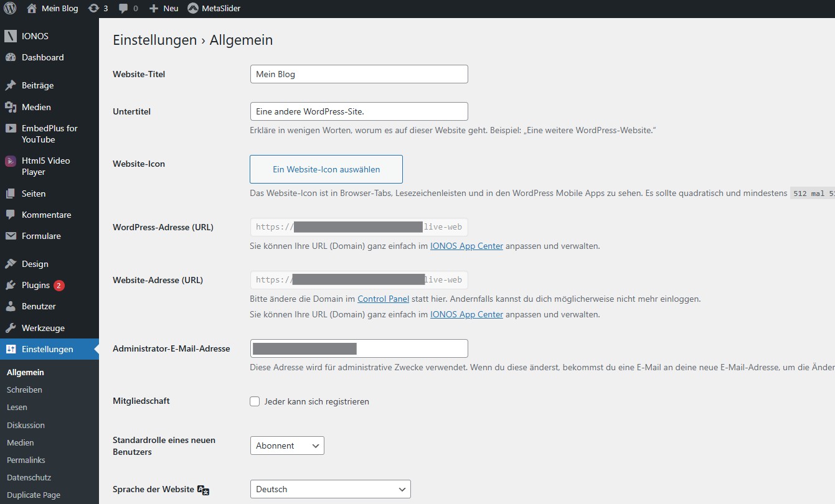Follow IONOS App Center link under WordPress-Adresse
Image resolution: width=835 pixels, height=504 pixels.
click(466, 246)
